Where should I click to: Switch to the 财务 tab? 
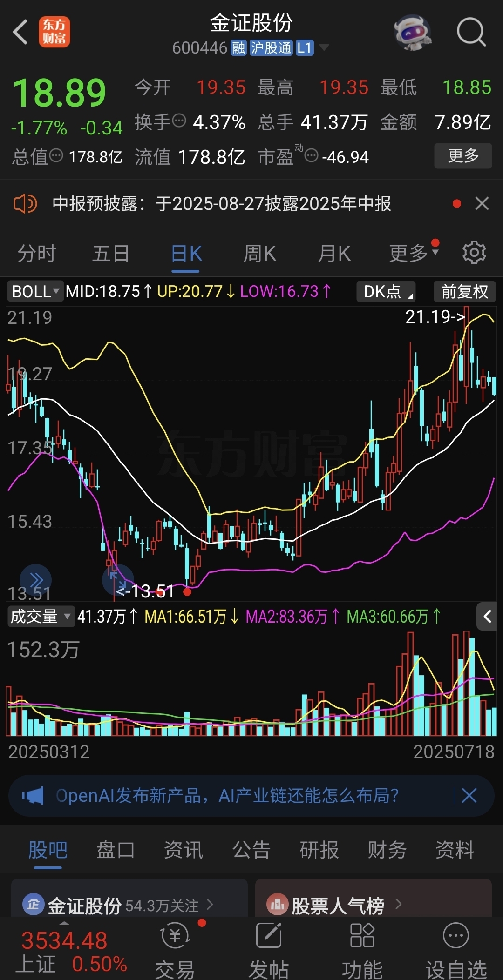pos(387,850)
